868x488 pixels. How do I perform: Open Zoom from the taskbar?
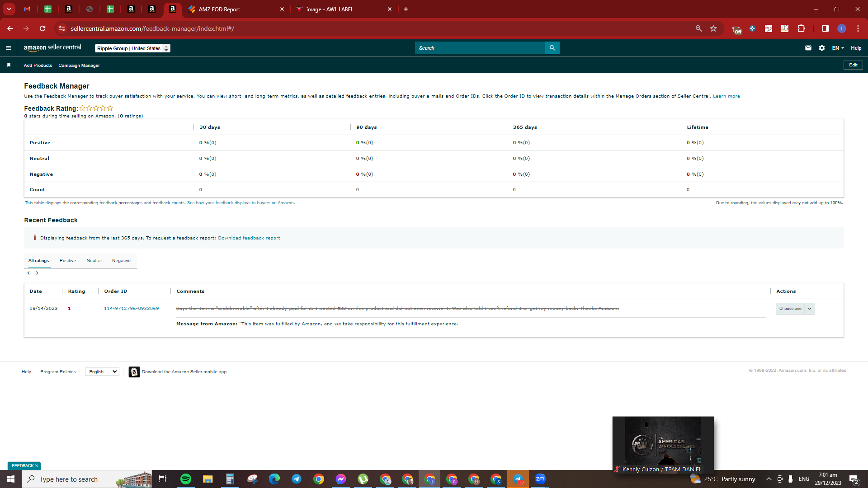click(540, 479)
